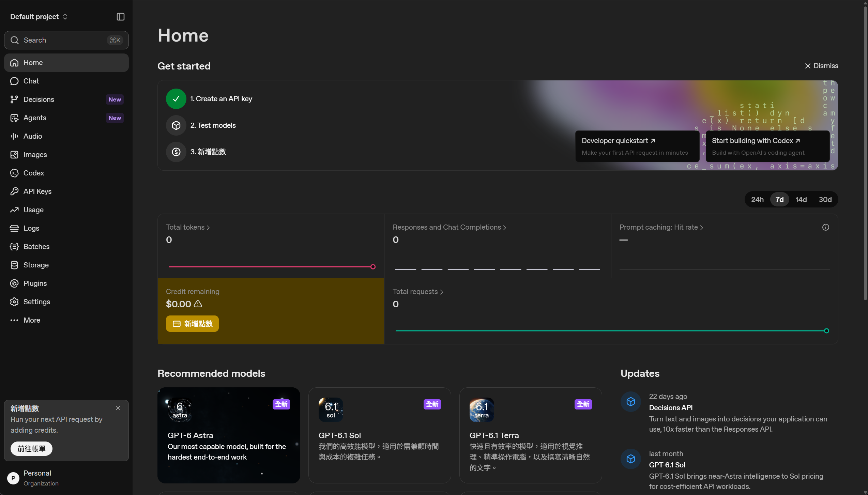Open the Chat page from sidebar
Screen dimensions: 868x495
coord(66,81)
